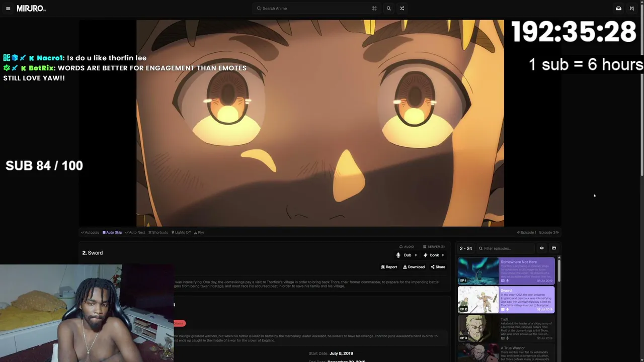Open the 2 - 24 episode range selector
Image resolution: width=644 pixels, height=362 pixels.
(x=466, y=248)
